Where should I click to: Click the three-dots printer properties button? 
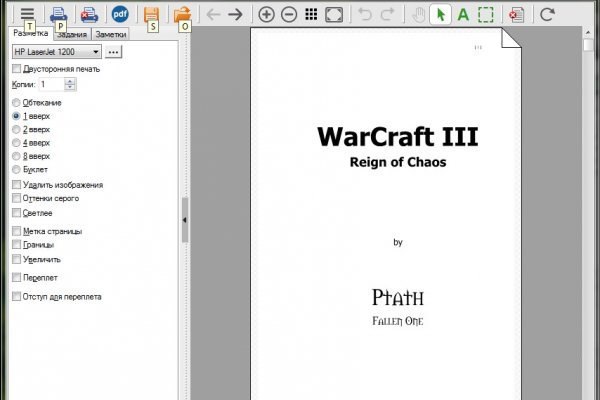tap(113, 52)
